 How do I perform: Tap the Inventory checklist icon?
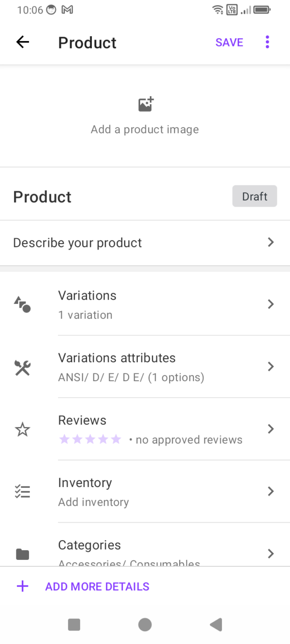coord(22,491)
